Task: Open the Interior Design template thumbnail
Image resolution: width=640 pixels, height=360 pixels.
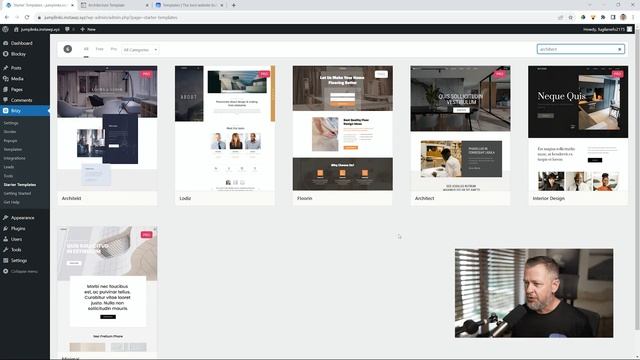Action: coord(578,129)
